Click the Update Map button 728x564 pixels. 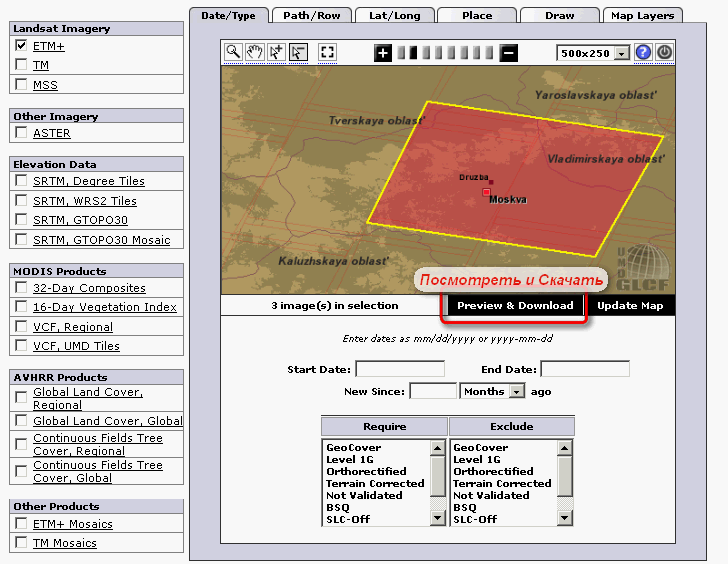pos(630,305)
